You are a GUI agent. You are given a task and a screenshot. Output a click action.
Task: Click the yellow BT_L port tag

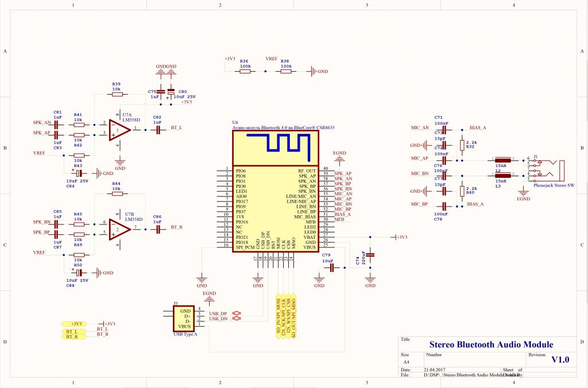point(73,332)
